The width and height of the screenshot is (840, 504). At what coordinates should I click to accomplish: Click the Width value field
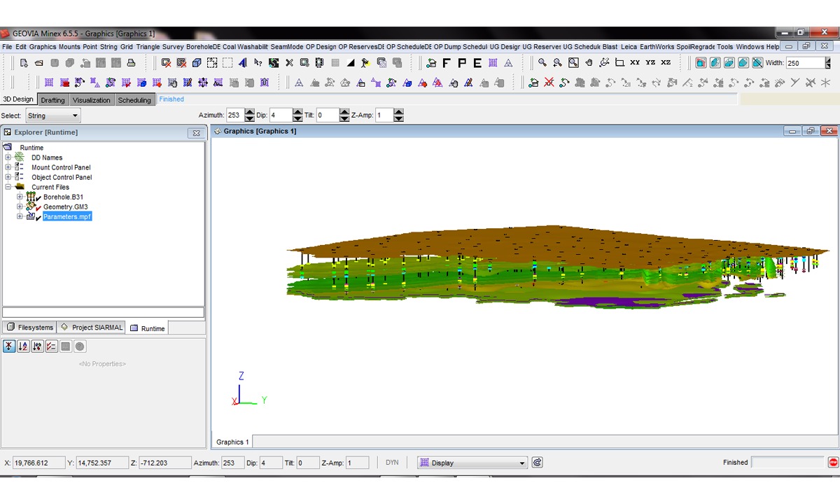point(805,63)
